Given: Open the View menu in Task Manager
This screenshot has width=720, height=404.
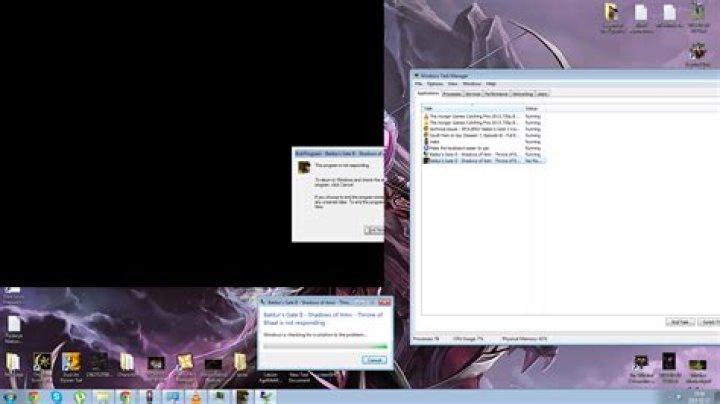Looking at the screenshot, I should [453, 84].
